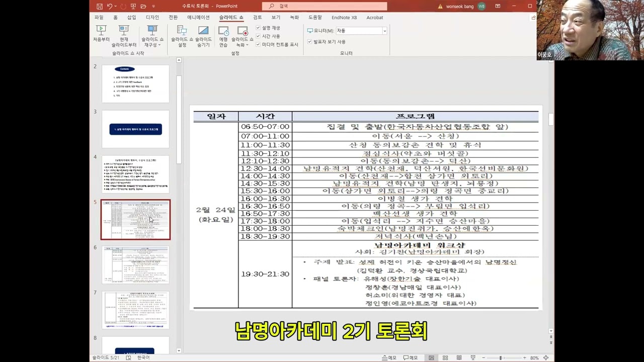644x362 pixels.
Task: Click share icon at ribbon right edge
Action: [x=533, y=18]
